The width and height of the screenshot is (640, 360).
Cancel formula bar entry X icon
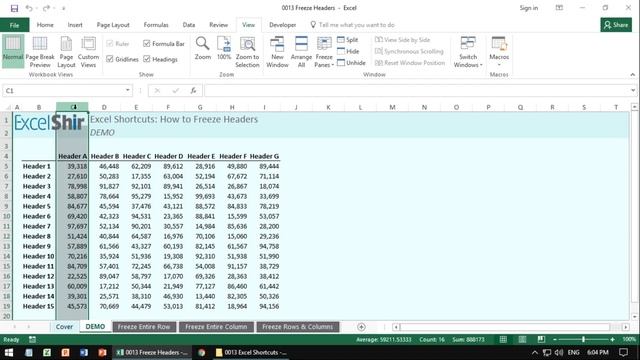pos(157,91)
